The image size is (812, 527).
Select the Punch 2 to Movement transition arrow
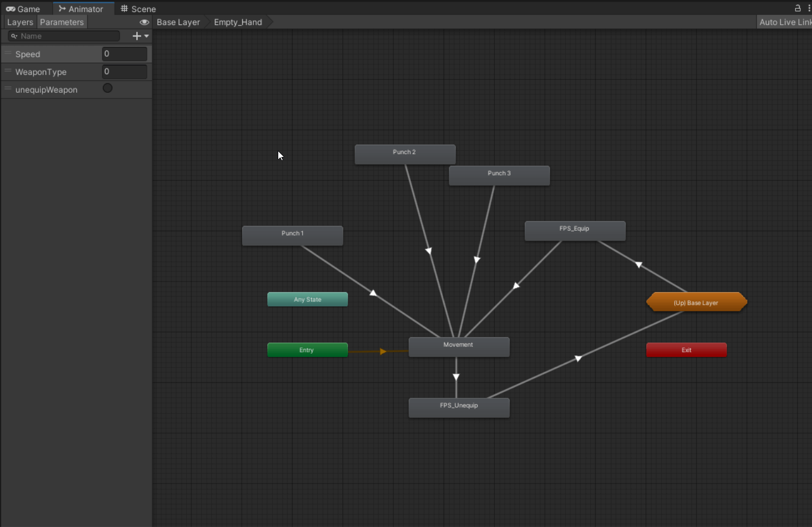428,251
